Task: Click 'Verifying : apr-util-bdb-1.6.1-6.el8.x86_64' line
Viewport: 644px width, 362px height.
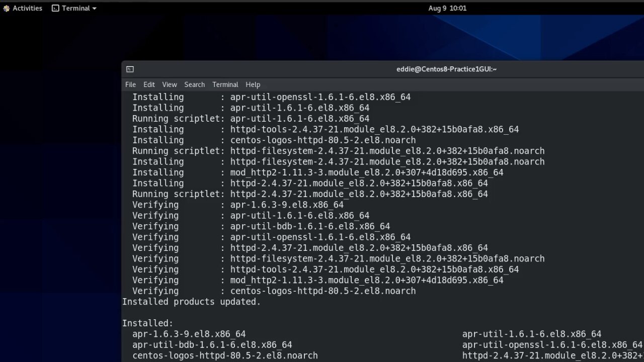Action: (x=261, y=226)
